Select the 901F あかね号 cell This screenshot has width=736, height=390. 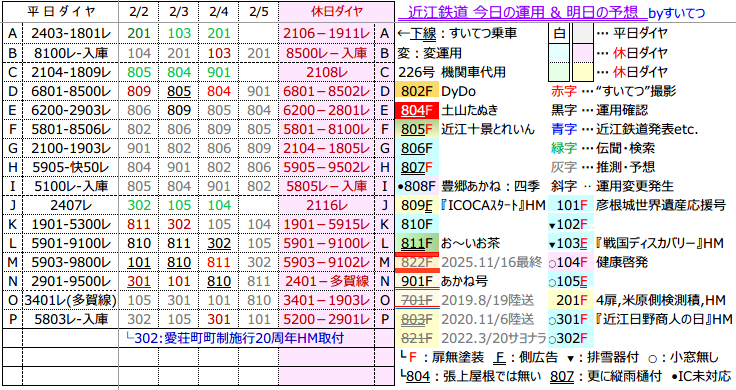pos(417,281)
